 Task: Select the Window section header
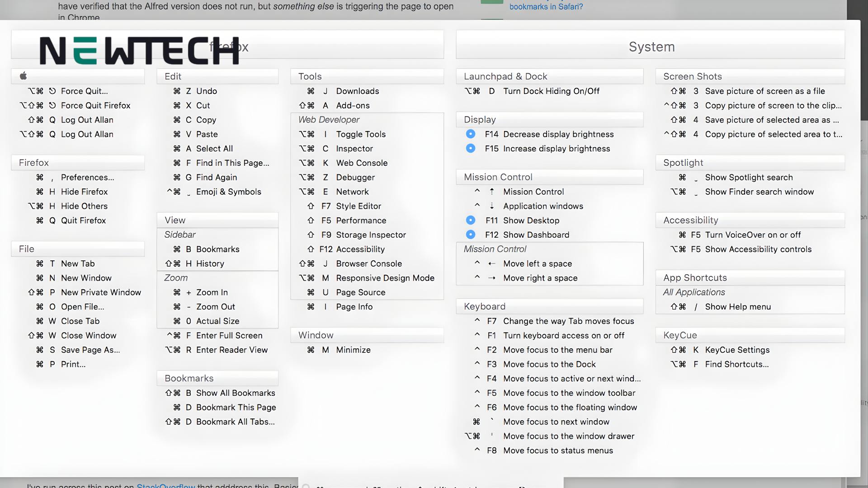(x=367, y=335)
